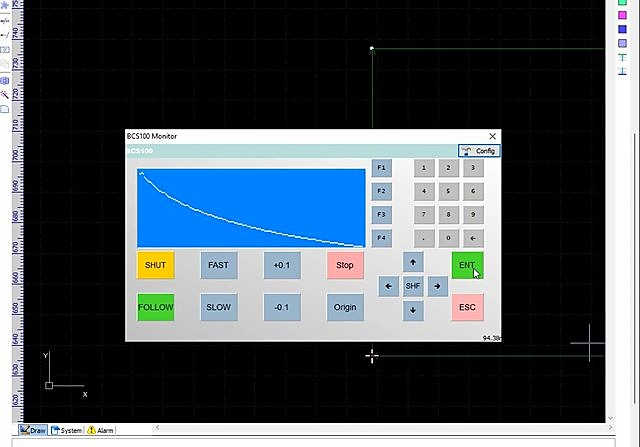
Task: Click the keypad backspace arrow key
Action: [473, 238]
